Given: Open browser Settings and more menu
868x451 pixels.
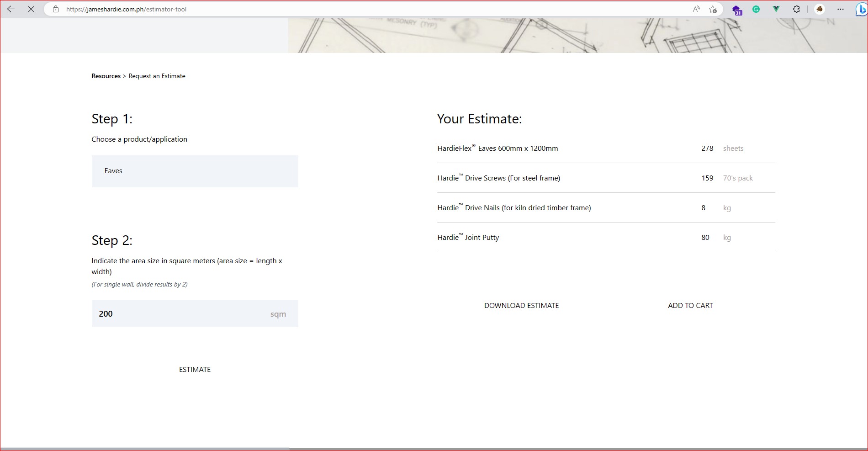Looking at the screenshot, I should 841,9.
